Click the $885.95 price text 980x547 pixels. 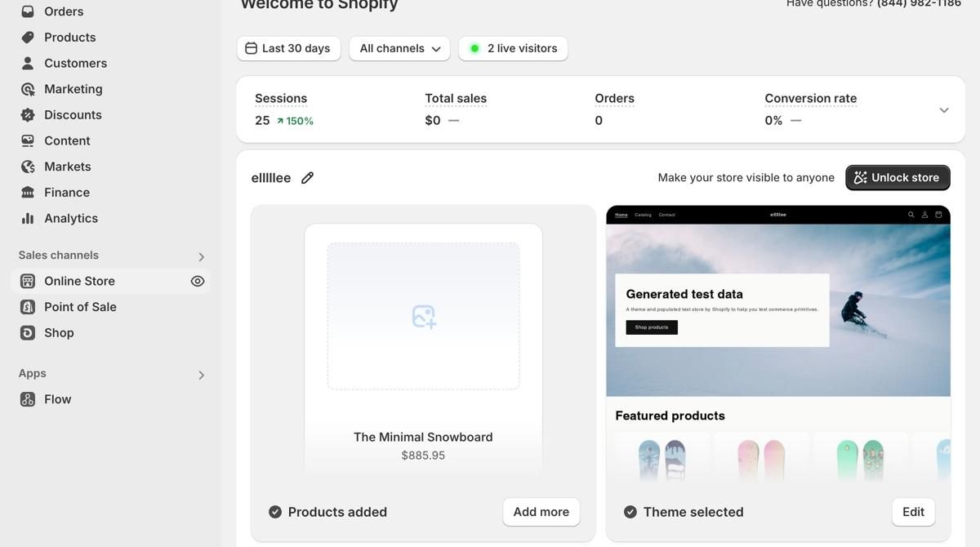pos(423,456)
